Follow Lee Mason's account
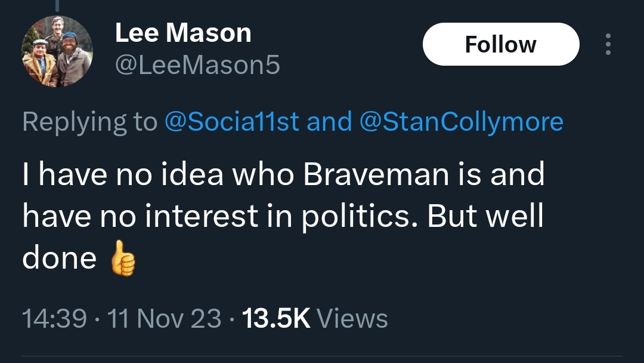This screenshot has width=644, height=363. click(501, 44)
